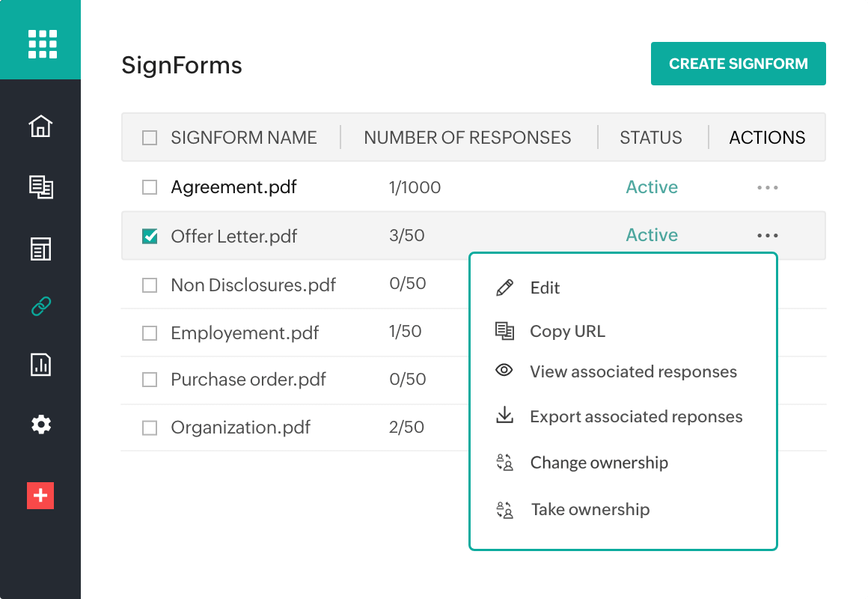Open the apps grid icon in sidebar
The height and width of the screenshot is (599, 868).
click(42, 43)
